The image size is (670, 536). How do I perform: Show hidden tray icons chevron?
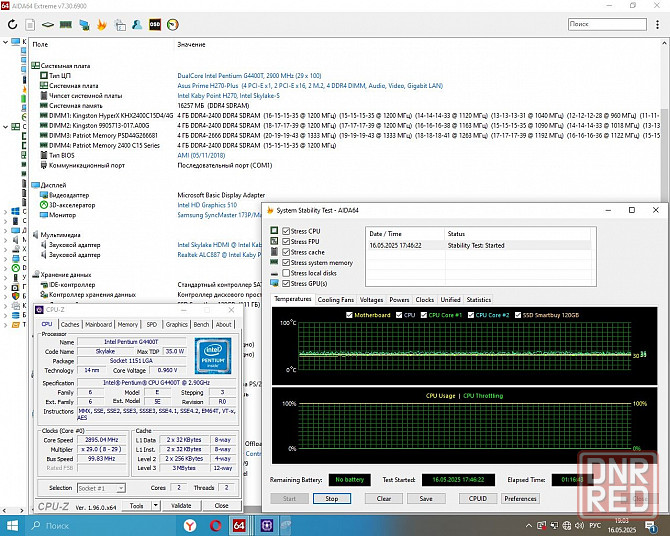point(529,526)
